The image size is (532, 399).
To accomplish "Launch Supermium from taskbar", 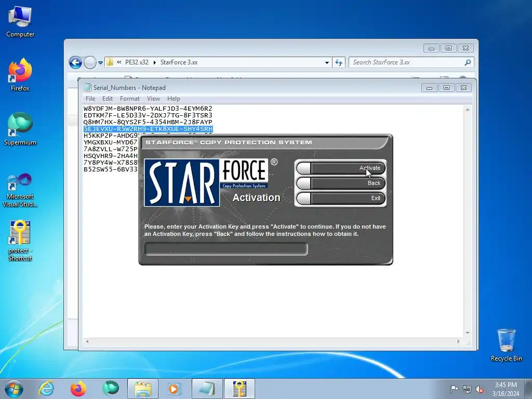I will [x=111, y=389].
